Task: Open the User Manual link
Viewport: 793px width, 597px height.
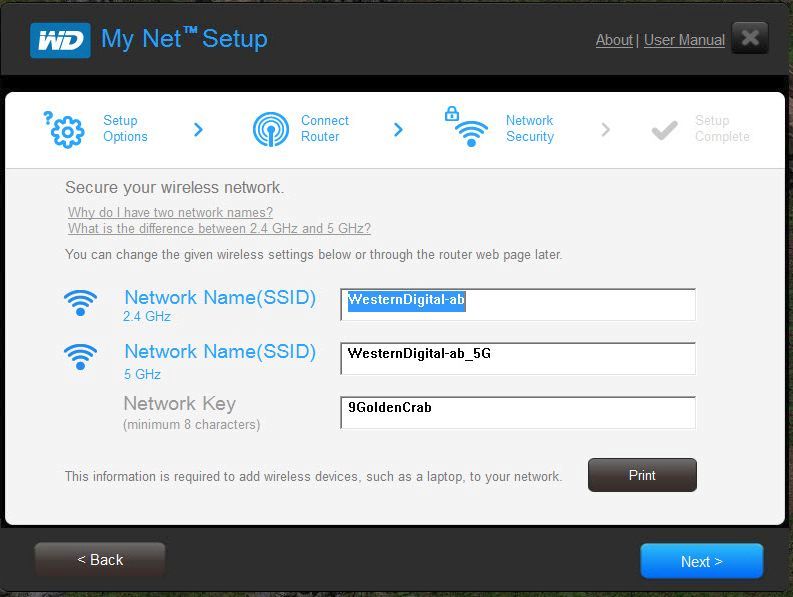Action: [684, 40]
